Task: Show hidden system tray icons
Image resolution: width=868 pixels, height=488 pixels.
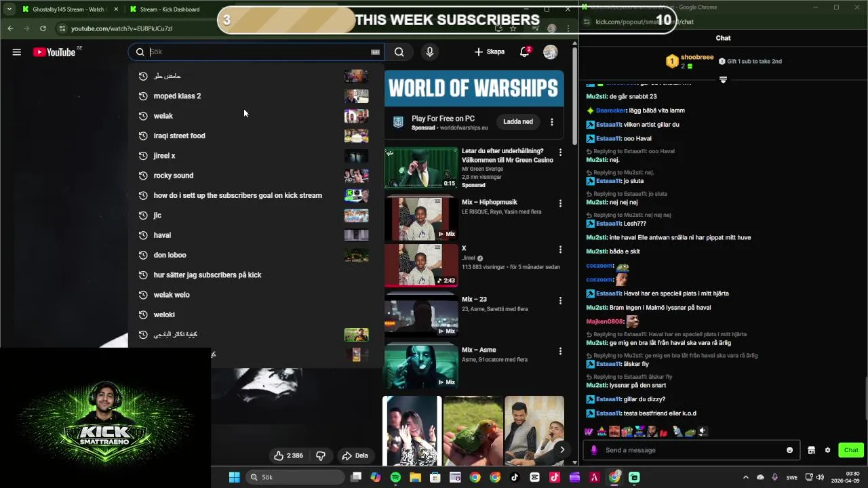Action: [746, 477]
